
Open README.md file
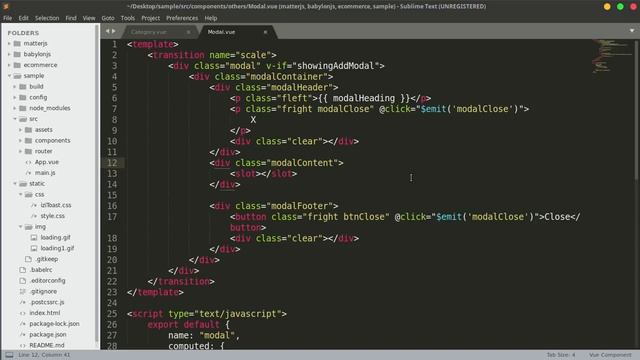[x=47, y=345]
